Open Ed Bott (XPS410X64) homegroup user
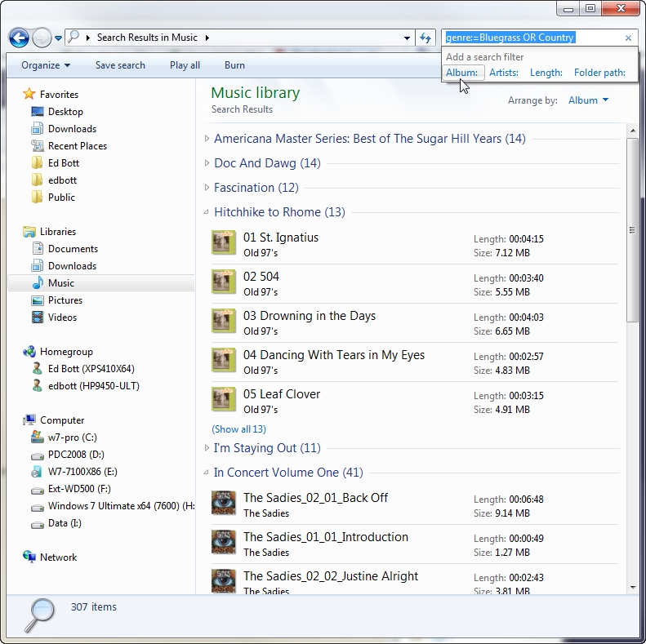Image resolution: width=646 pixels, height=644 pixels. (x=91, y=369)
